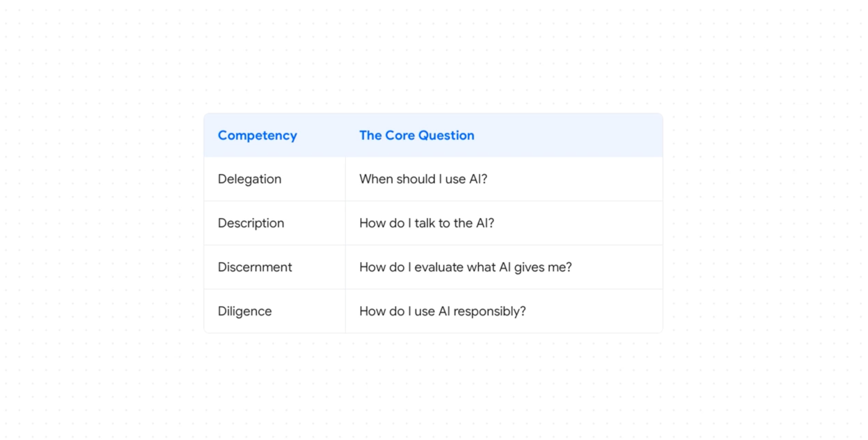Image resolution: width=868 pixels, height=440 pixels.
Task: Click 'How do I talk to the AI?'
Action: tap(427, 223)
